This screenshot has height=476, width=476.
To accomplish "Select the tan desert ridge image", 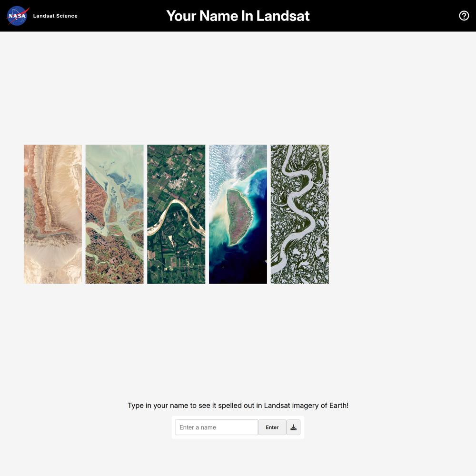I will click(53, 214).
